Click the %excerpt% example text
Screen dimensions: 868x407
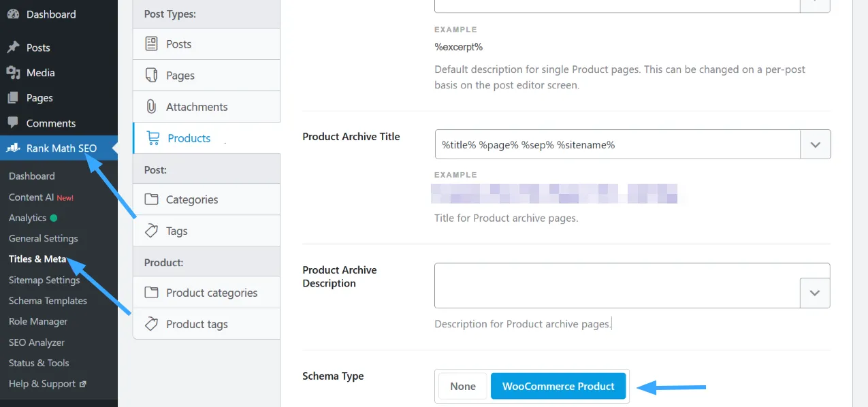pos(459,47)
